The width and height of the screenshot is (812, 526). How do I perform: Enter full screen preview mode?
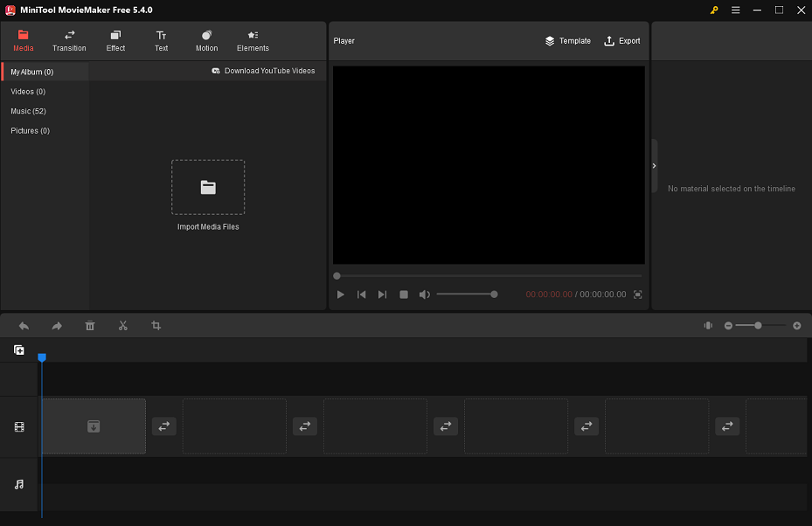point(637,294)
